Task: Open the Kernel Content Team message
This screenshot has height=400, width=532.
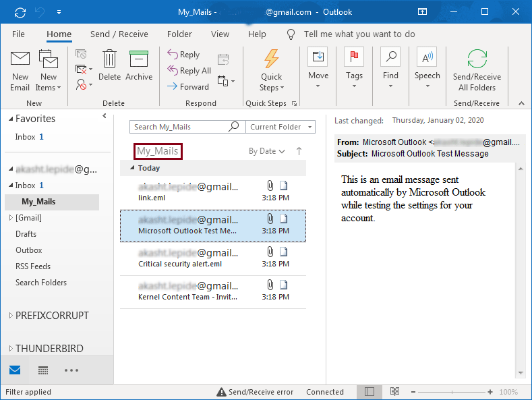Action: pyautogui.click(x=213, y=292)
